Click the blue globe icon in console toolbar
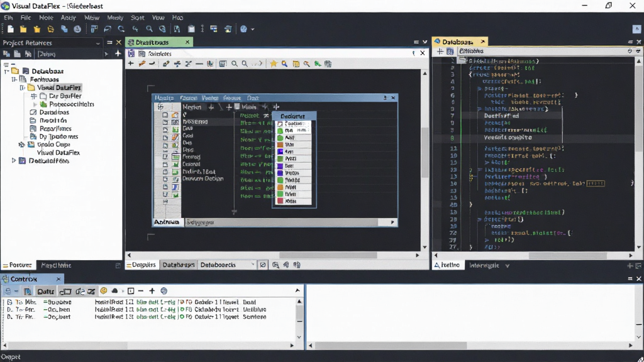Screen dimensions: 644x362 coord(164,290)
